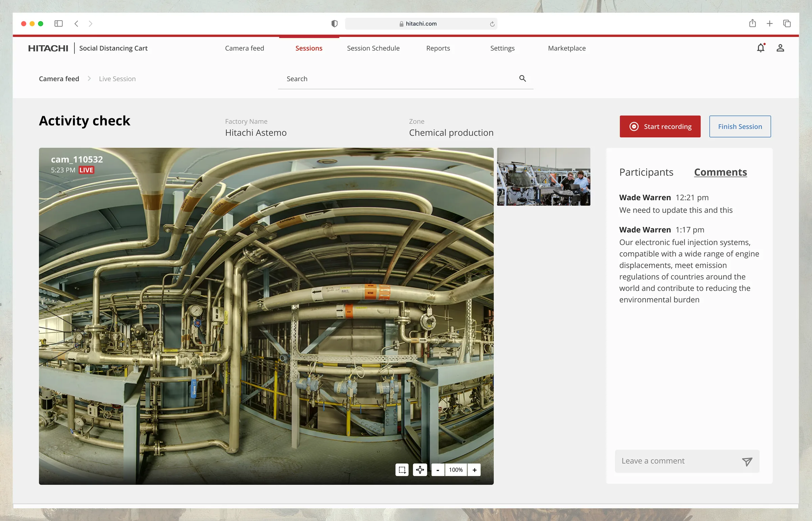Click Start recording button
Screen dimensions: 812x521
[660, 127]
